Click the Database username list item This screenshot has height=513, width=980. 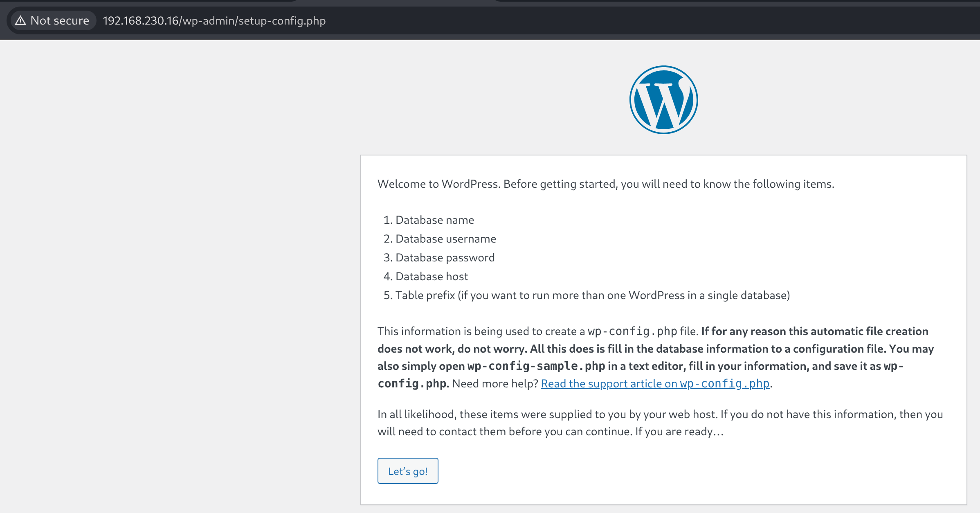[445, 239]
